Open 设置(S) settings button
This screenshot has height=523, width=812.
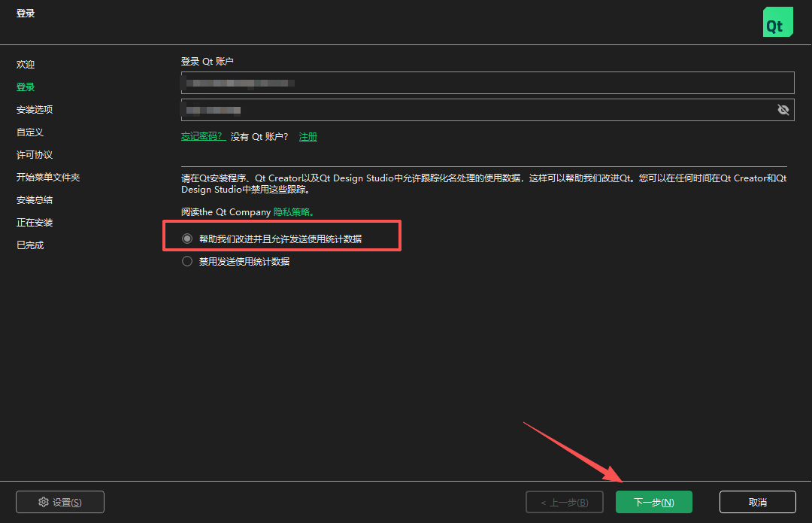click(60, 502)
